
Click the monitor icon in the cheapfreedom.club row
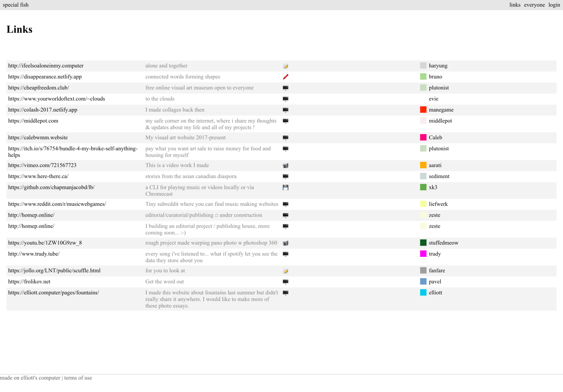pos(285,88)
